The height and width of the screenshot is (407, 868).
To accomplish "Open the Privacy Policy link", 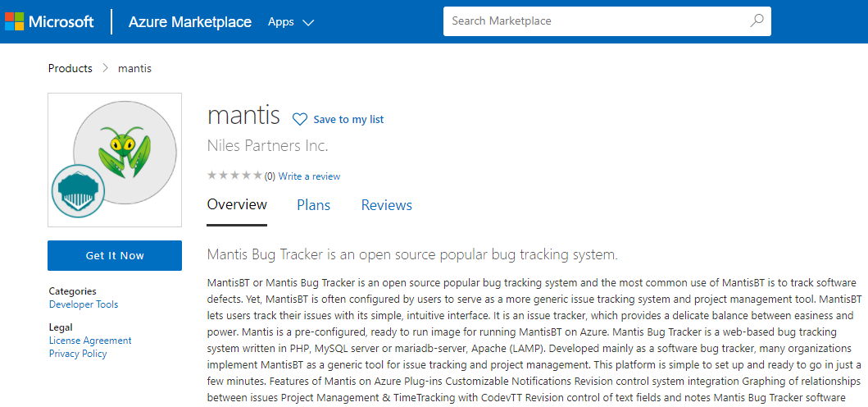I will [x=78, y=354].
